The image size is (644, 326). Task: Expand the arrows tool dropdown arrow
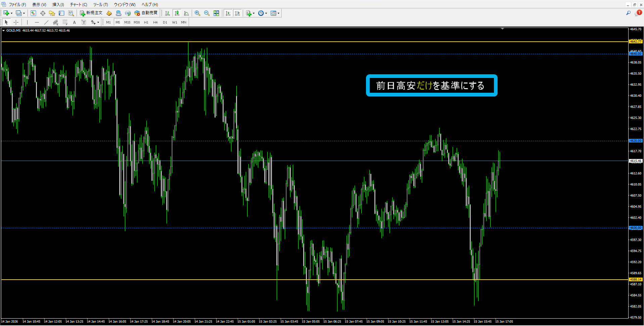(x=98, y=23)
